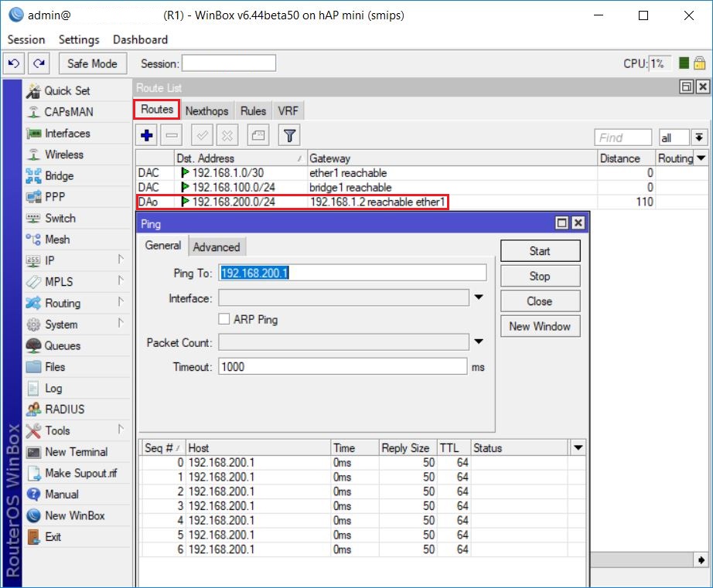Screen dimensions: 713x588
Task: Open PPP in sidebar
Action: tap(55, 197)
